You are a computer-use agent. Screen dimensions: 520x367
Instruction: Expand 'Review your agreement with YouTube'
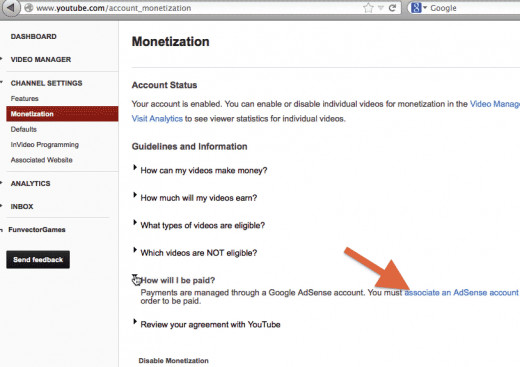click(x=210, y=324)
